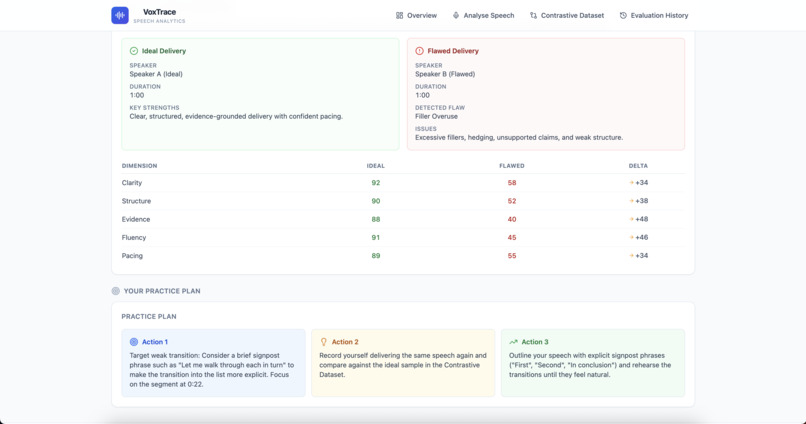Select the Flawed Delivery heading

pos(453,51)
